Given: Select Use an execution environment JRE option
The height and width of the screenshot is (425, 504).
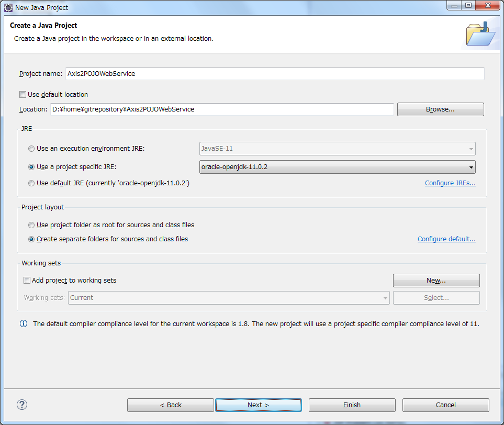Looking at the screenshot, I should point(31,149).
